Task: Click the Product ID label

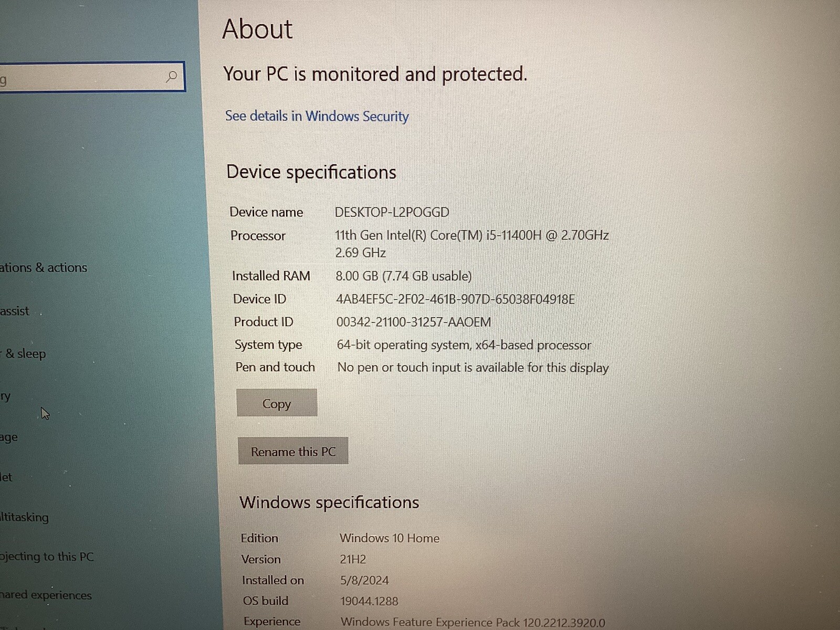Action: pos(264,322)
